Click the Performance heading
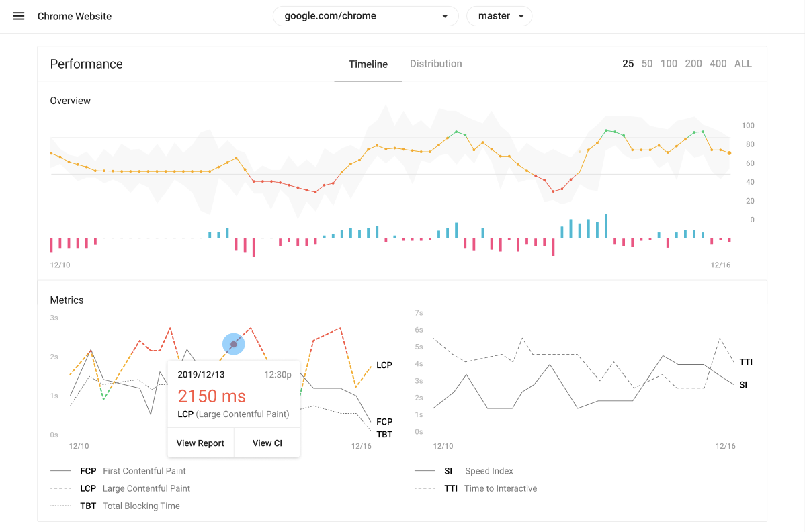805x532 pixels. (x=86, y=64)
